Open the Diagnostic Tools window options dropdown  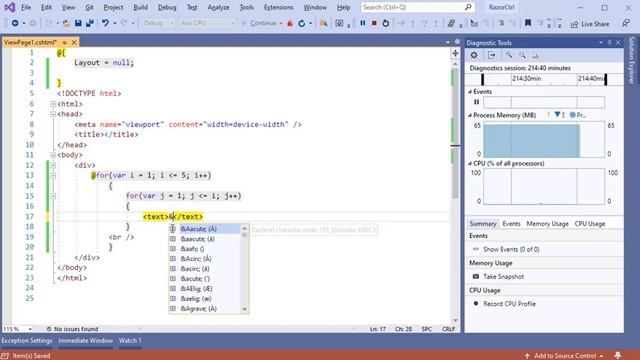600,42
